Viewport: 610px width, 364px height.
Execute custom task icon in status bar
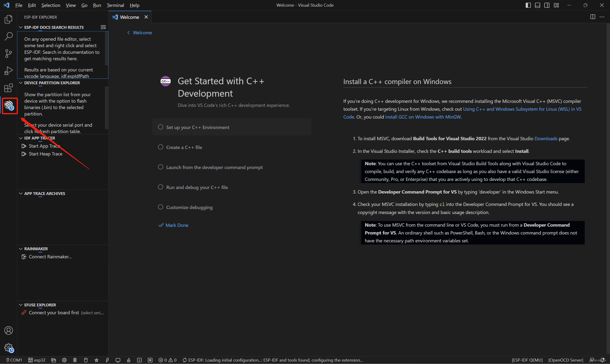pyautogui.click(x=150, y=360)
